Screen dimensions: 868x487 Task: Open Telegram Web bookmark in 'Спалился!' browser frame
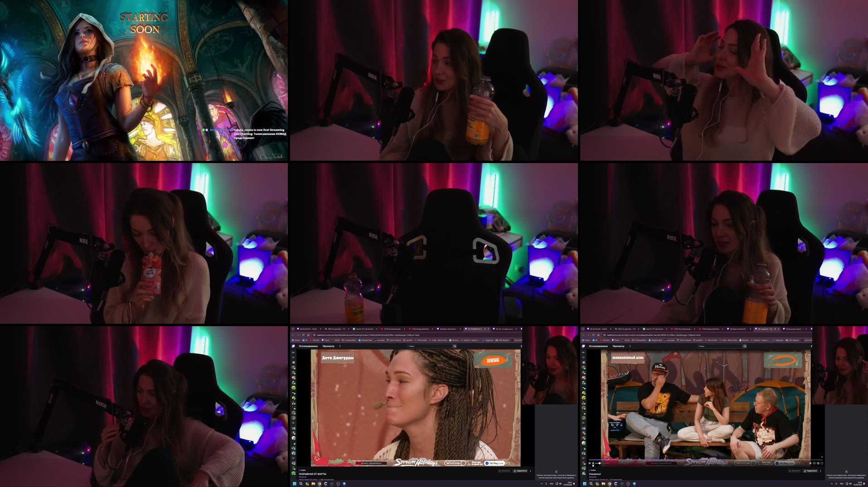pos(655,340)
